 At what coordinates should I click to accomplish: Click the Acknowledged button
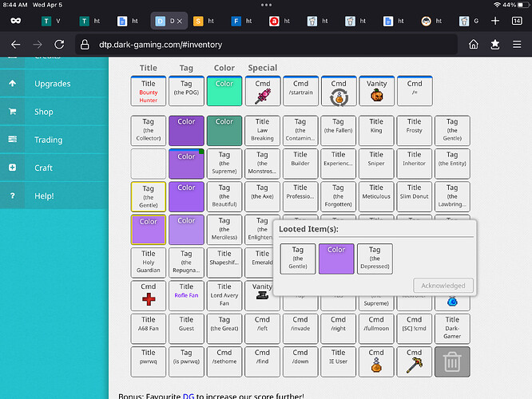tap(443, 286)
